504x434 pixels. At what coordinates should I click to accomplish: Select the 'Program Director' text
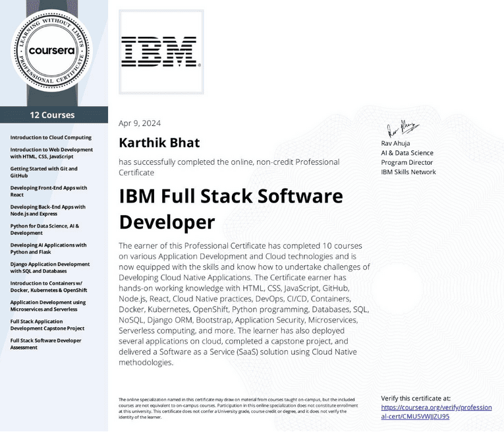pyautogui.click(x=406, y=162)
